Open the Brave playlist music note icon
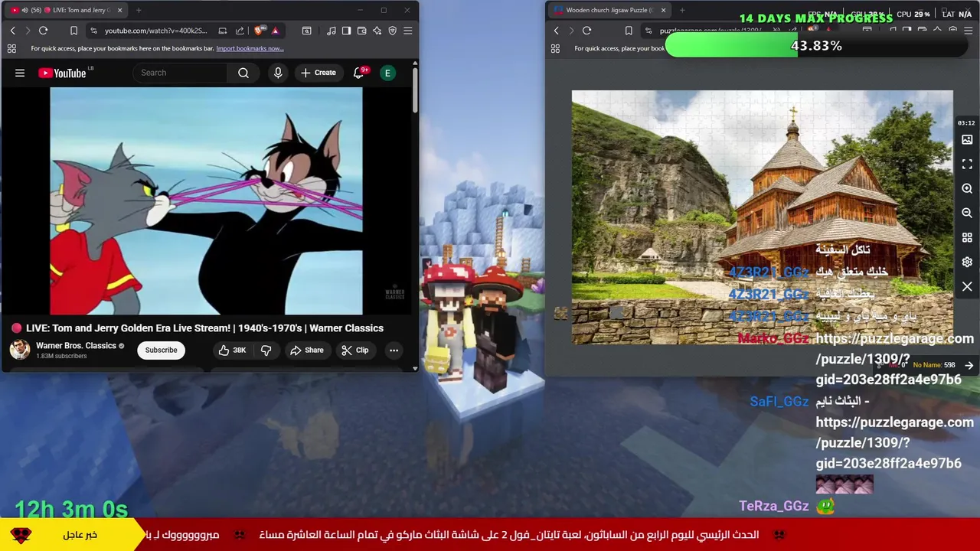This screenshot has height=551, width=980. (332, 31)
